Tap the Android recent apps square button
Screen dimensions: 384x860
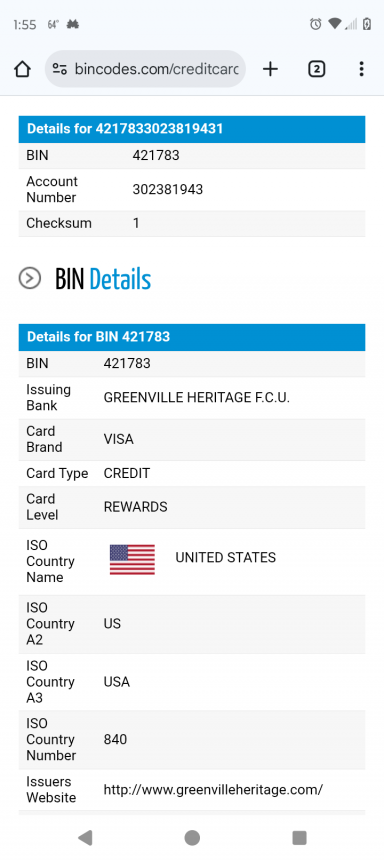tap(300, 838)
